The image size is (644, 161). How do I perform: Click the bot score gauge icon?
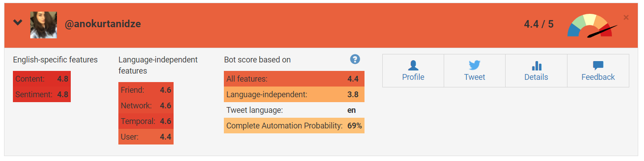point(592,25)
